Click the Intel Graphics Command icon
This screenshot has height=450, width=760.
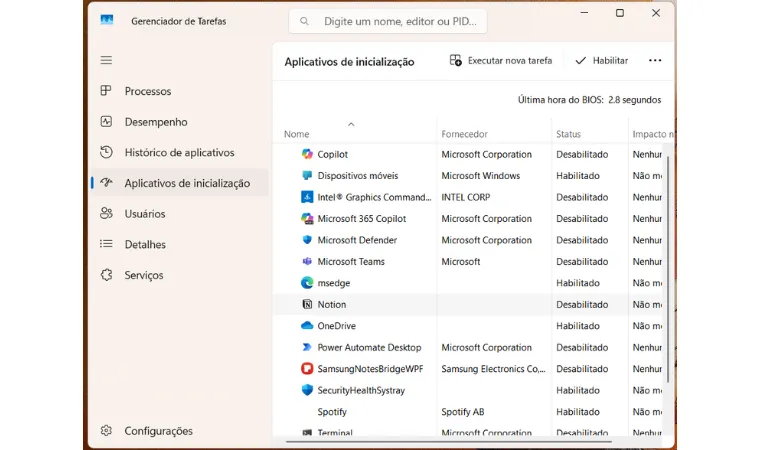307,197
